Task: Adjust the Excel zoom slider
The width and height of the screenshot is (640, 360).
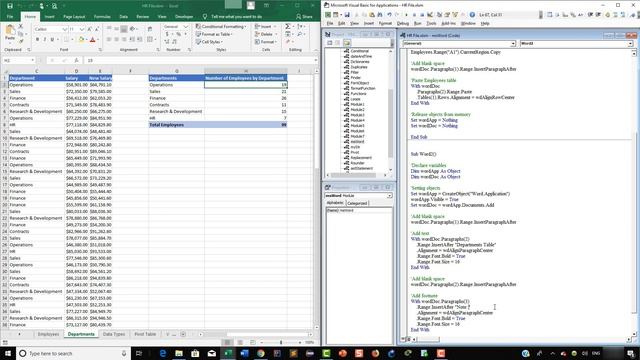Action: point(281,342)
